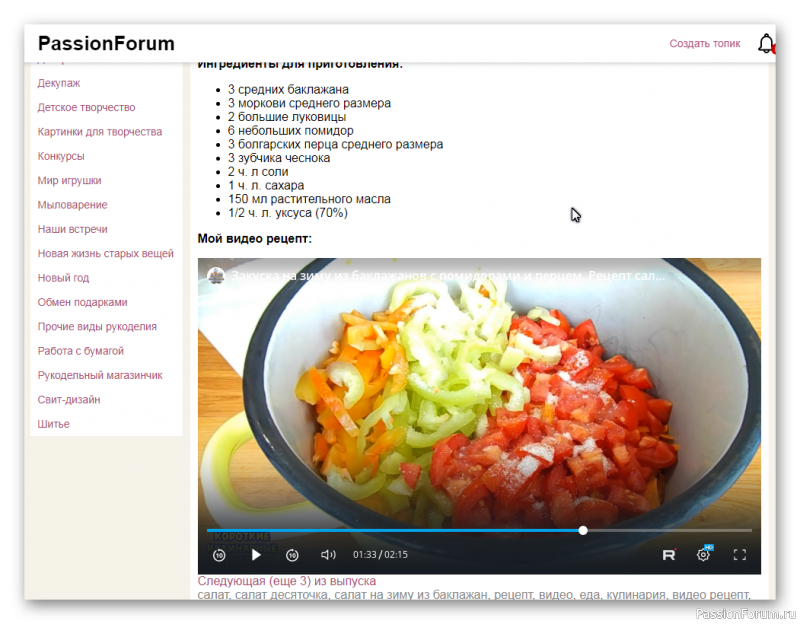Select Детское творчество in sidebar
The height and width of the screenshot is (624, 800).
86,107
